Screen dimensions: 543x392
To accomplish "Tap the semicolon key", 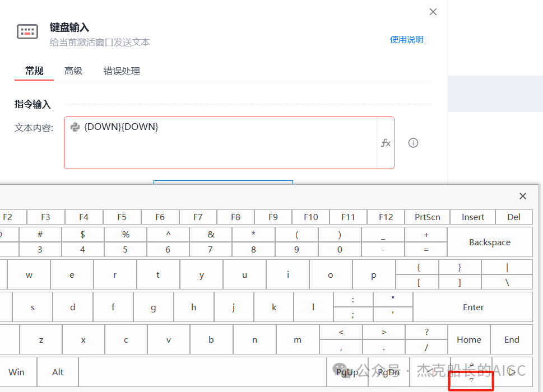I will tap(353, 315).
